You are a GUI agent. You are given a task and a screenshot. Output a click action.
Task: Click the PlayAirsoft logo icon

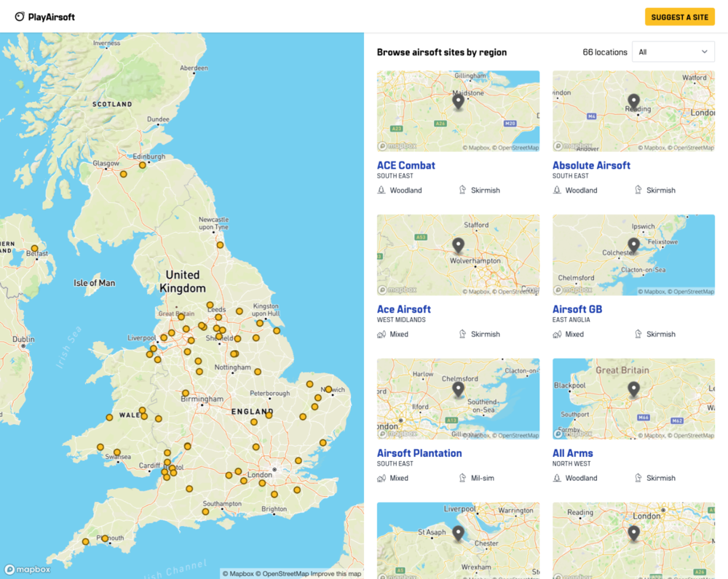pos(20,16)
